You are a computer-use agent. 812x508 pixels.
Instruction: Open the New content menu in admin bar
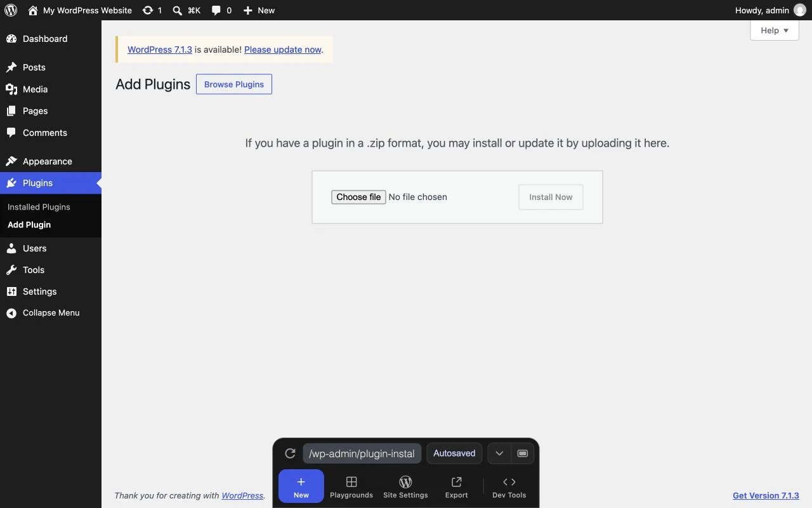coord(259,10)
